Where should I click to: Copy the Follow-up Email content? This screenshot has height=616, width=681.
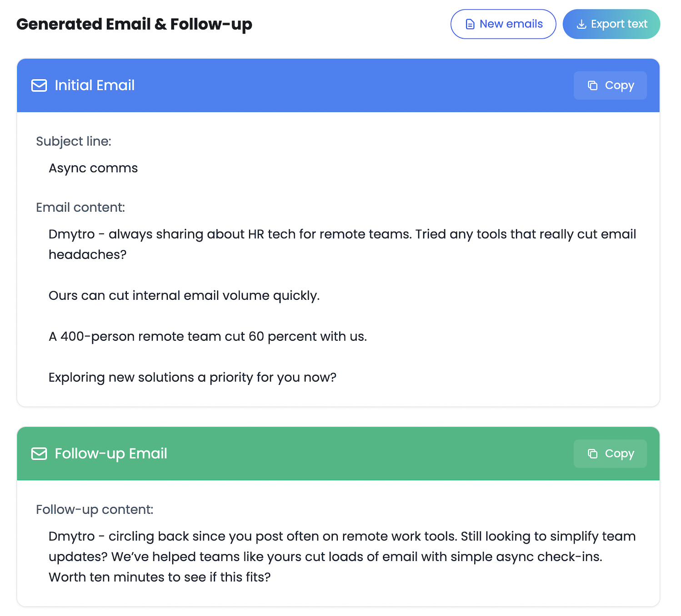[x=610, y=453]
